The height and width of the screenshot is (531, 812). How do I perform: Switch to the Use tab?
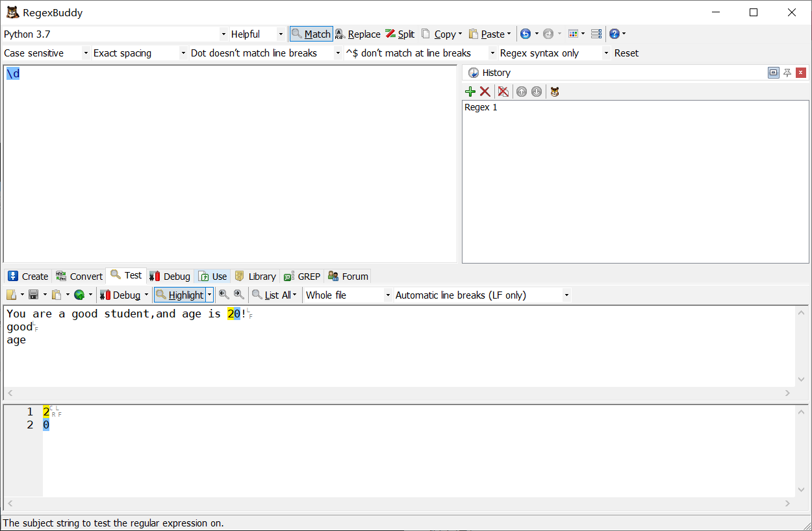click(212, 276)
